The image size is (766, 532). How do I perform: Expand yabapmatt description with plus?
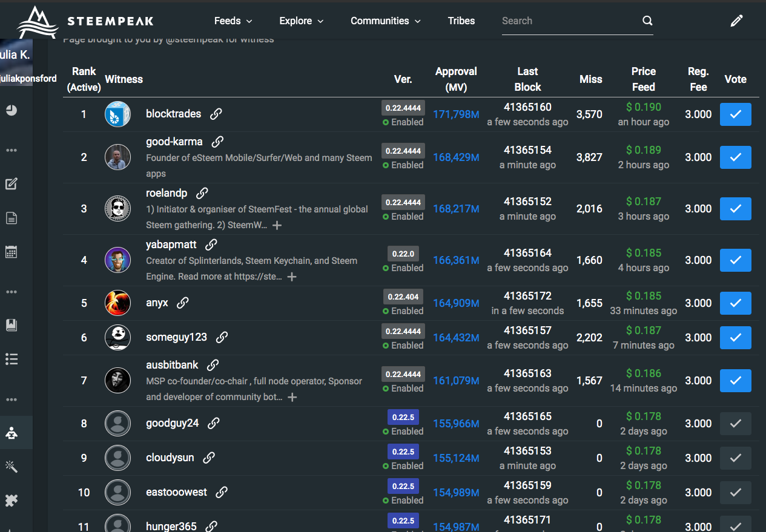292,277
